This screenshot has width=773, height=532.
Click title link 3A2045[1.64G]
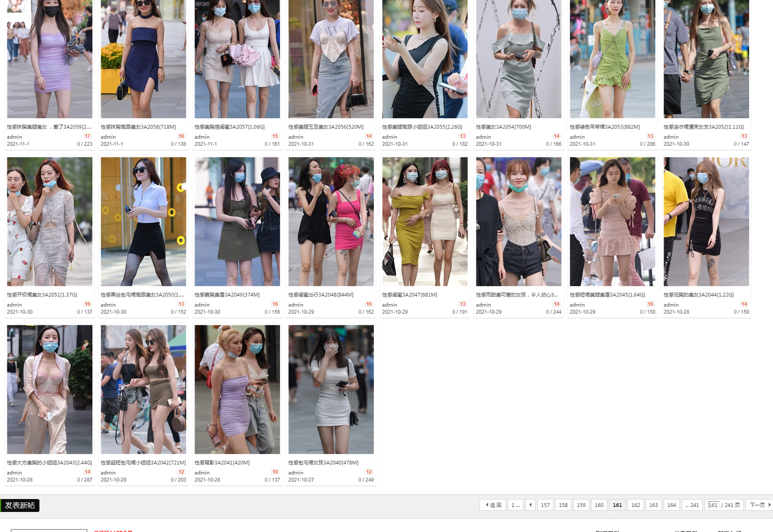pyautogui.click(x=607, y=295)
